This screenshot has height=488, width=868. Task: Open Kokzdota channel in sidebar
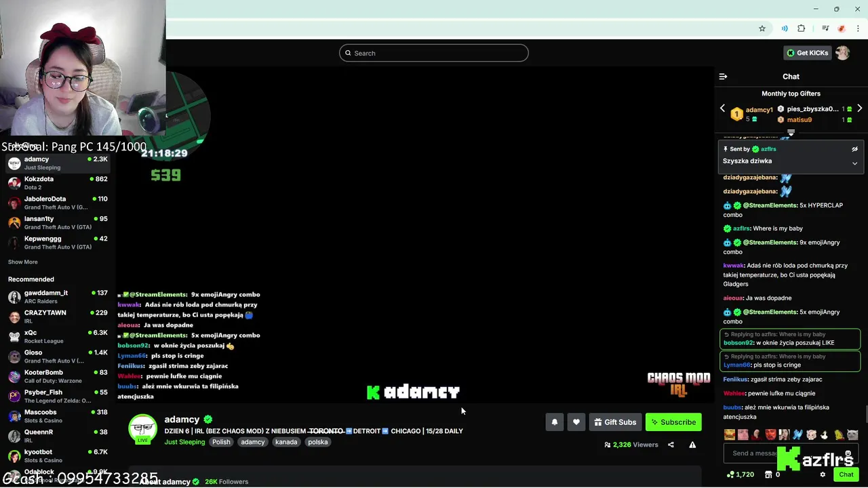(58, 183)
